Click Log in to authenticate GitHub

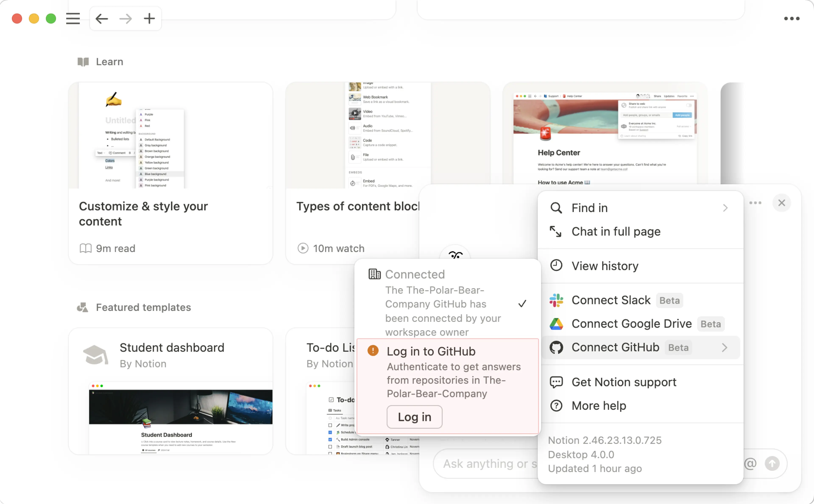(414, 417)
